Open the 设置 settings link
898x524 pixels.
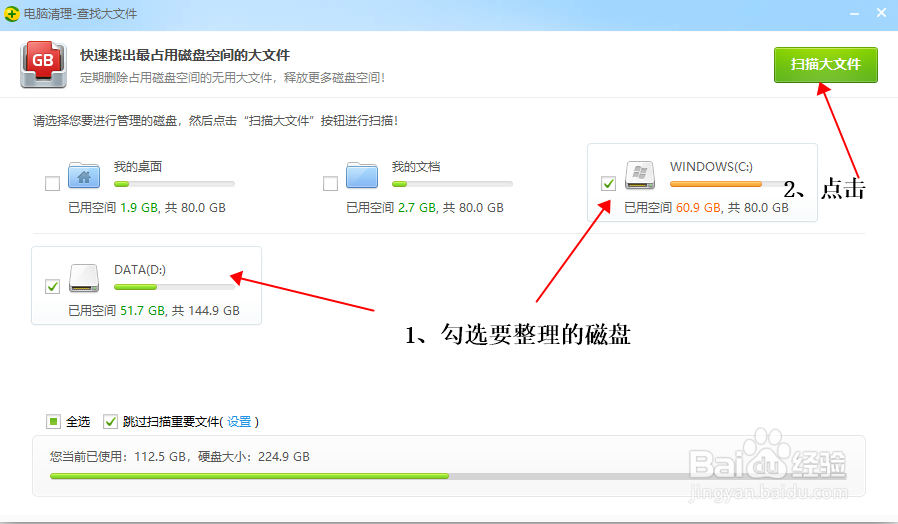point(239,422)
